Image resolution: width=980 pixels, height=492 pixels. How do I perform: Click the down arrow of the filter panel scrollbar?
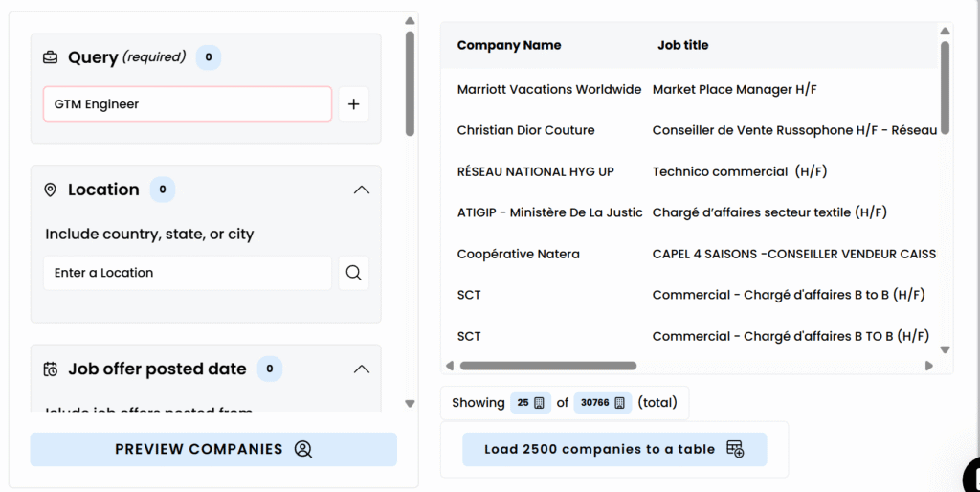[x=410, y=404]
